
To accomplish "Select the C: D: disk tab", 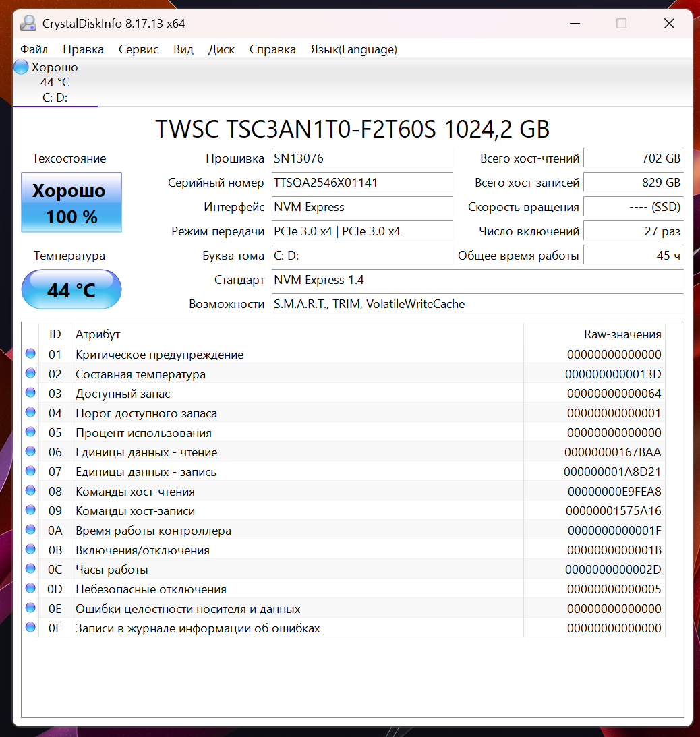I will (x=55, y=83).
